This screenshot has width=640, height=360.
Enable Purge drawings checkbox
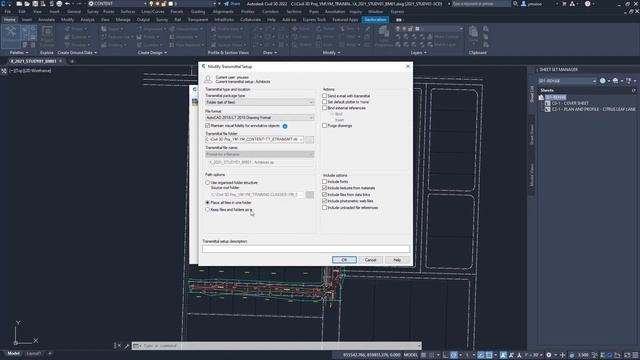[x=324, y=126]
